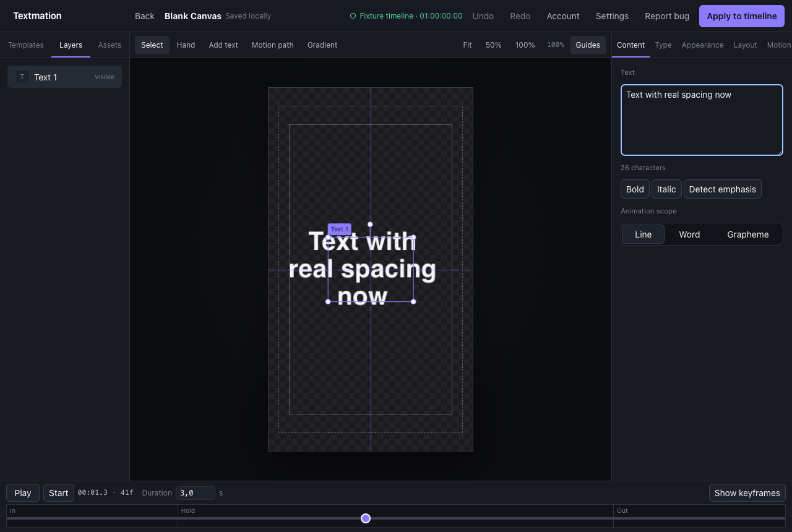Click Detect emphasis
Image resolution: width=792 pixels, height=532 pixels.
722,189
